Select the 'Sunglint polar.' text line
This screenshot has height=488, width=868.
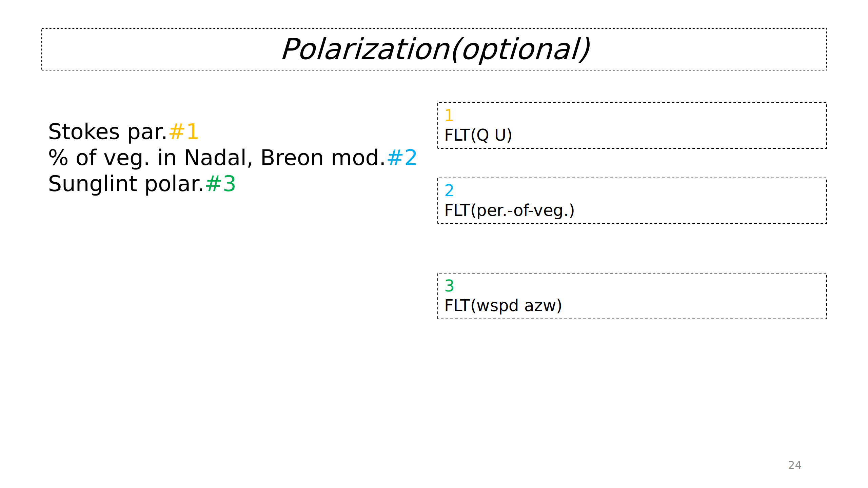(x=126, y=184)
